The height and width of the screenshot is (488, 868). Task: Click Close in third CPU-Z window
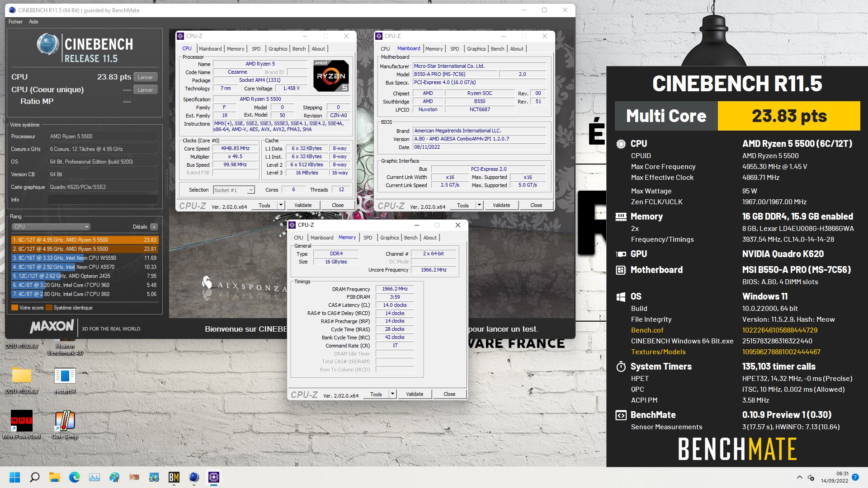(x=449, y=394)
